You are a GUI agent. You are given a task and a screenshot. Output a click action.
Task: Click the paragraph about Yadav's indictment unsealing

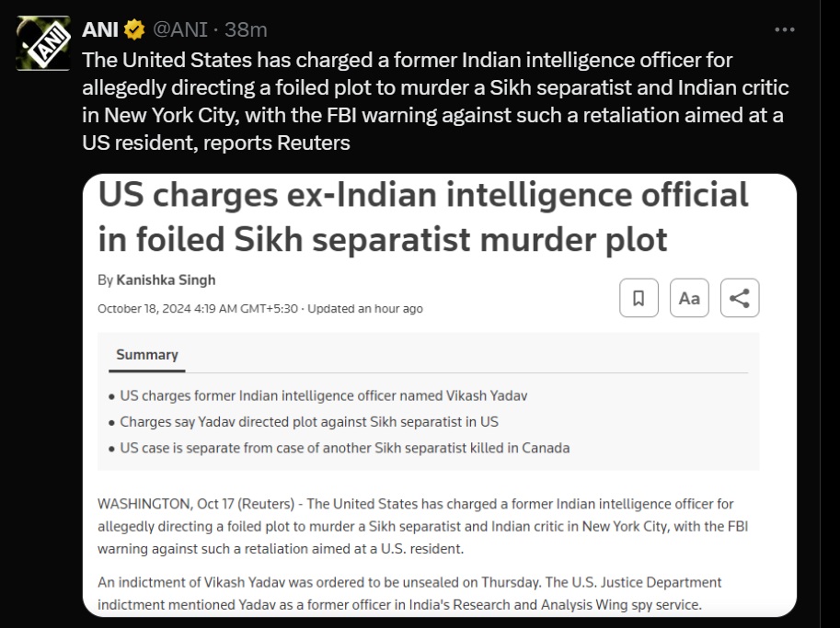(x=409, y=593)
